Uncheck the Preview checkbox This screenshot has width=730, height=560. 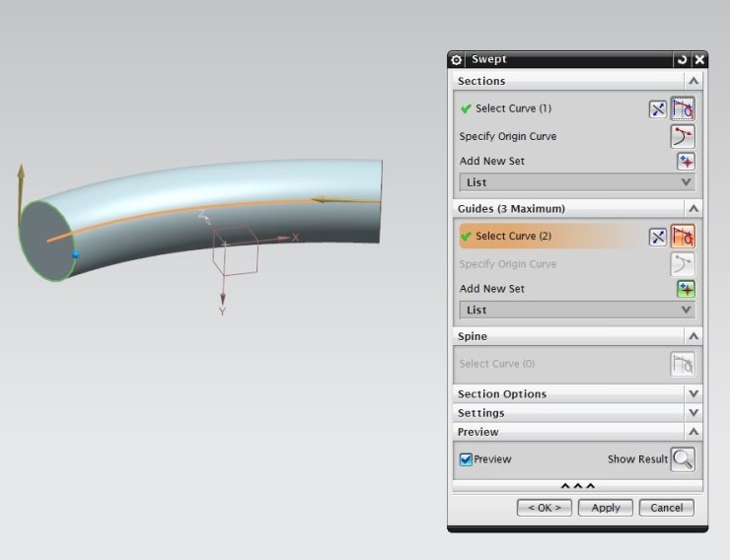pos(466,459)
